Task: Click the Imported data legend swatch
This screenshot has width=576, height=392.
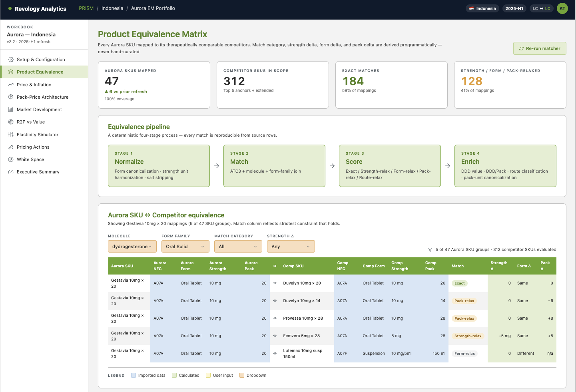Action: pyautogui.click(x=134, y=375)
